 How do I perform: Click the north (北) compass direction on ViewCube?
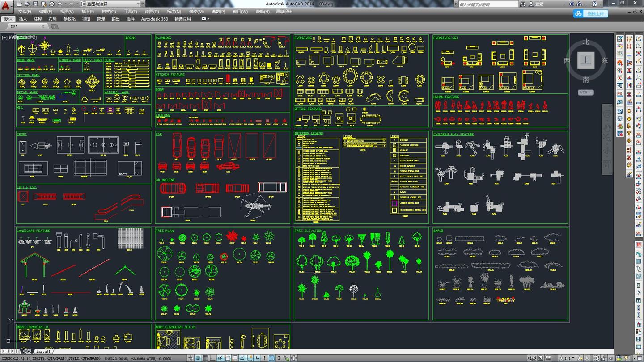[586, 42]
